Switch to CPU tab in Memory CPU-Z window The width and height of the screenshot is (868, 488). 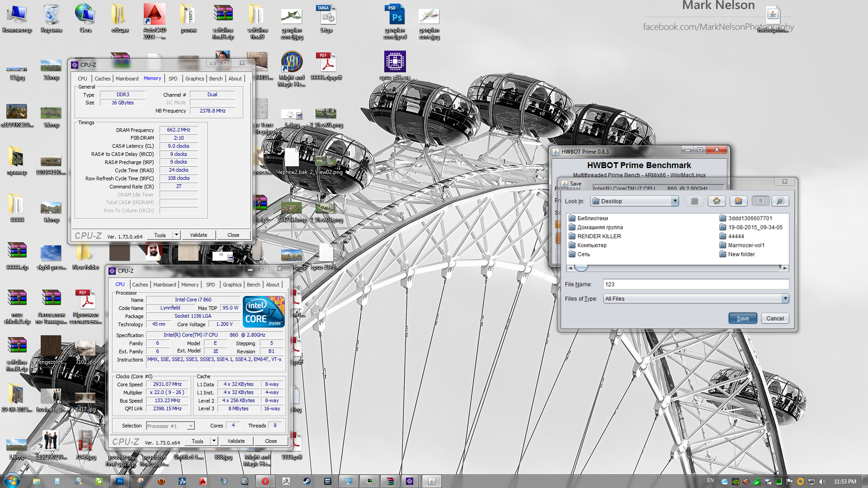tap(82, 79)
